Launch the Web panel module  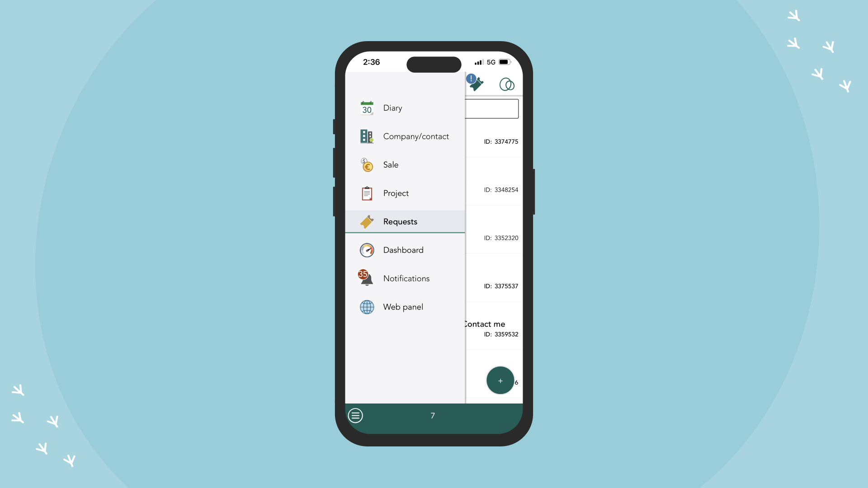[403, 307]
